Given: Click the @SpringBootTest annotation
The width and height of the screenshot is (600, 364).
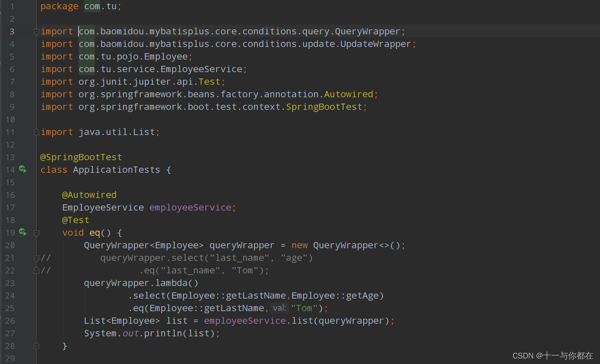Looking at the screenshot, I should (81, 157).
